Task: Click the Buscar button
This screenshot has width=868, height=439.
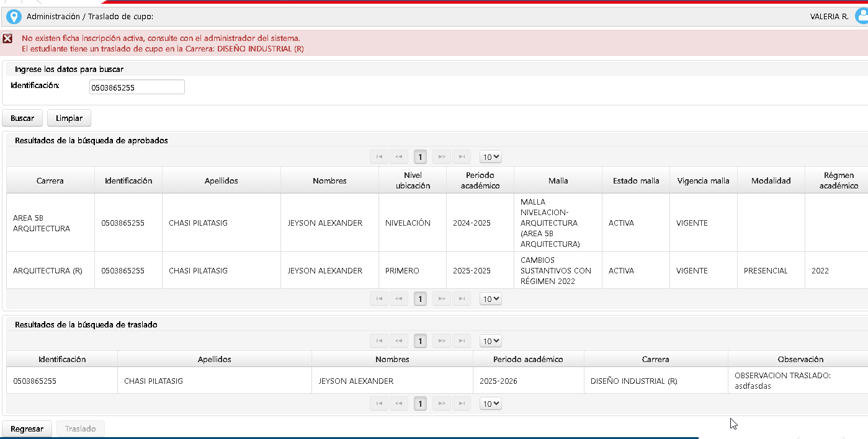Action: tap(22, 118)
